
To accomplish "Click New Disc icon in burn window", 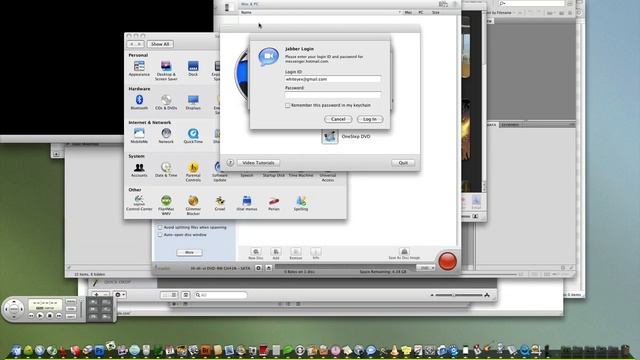I will click(x=256, y=253).
